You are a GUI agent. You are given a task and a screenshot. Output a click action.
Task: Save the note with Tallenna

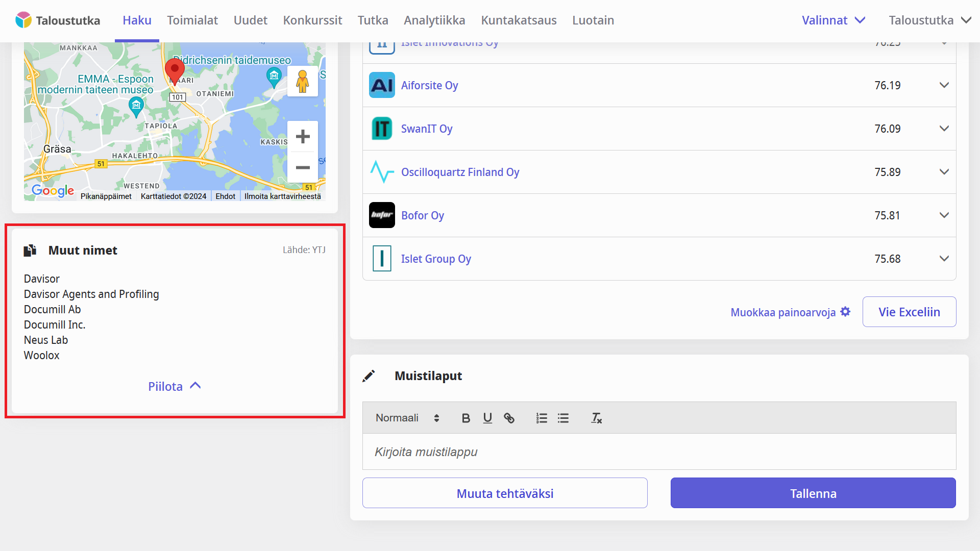click(813, 493)
